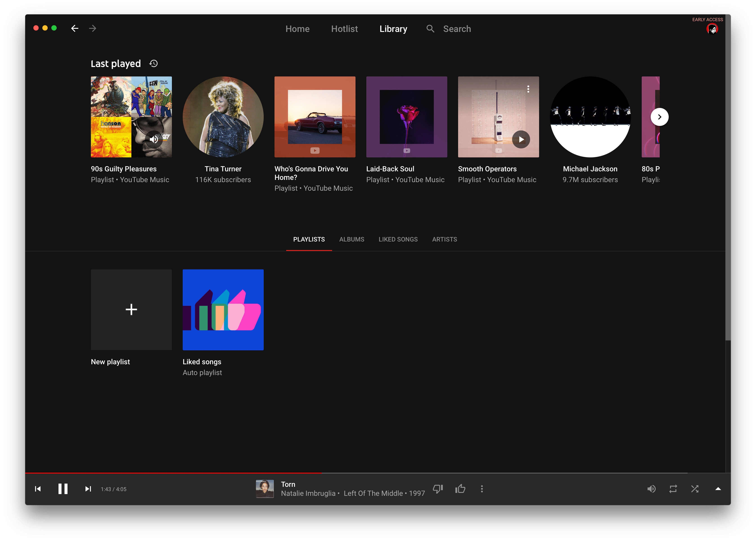The height and width of the screenshot is (541, 756).
Task: Toggle shuffle playback
Action: pos(695,489)
